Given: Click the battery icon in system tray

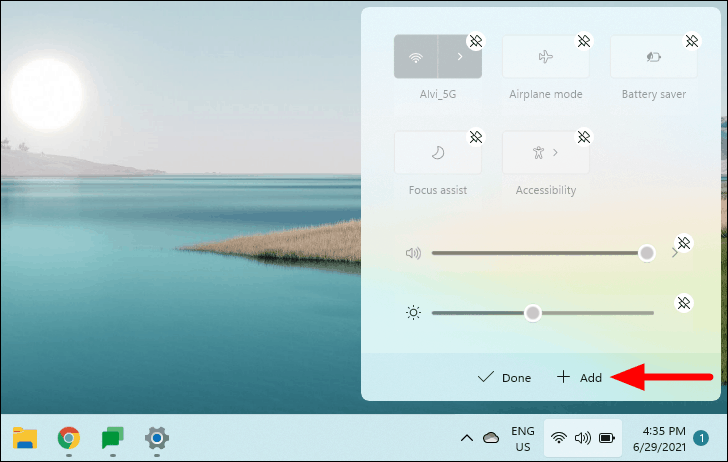Looking at the screenshot, I should click(x=607, y=438).
